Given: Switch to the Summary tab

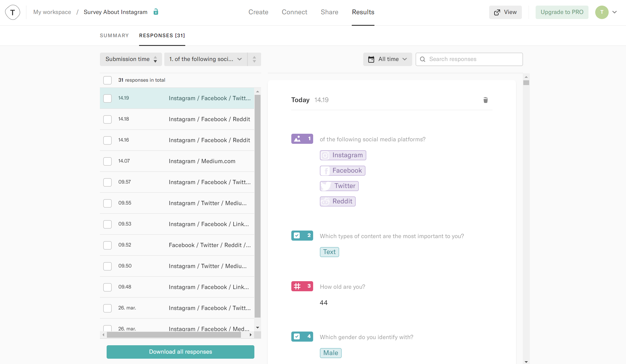Looking at the screenshot, I should [x=114, y=36].
